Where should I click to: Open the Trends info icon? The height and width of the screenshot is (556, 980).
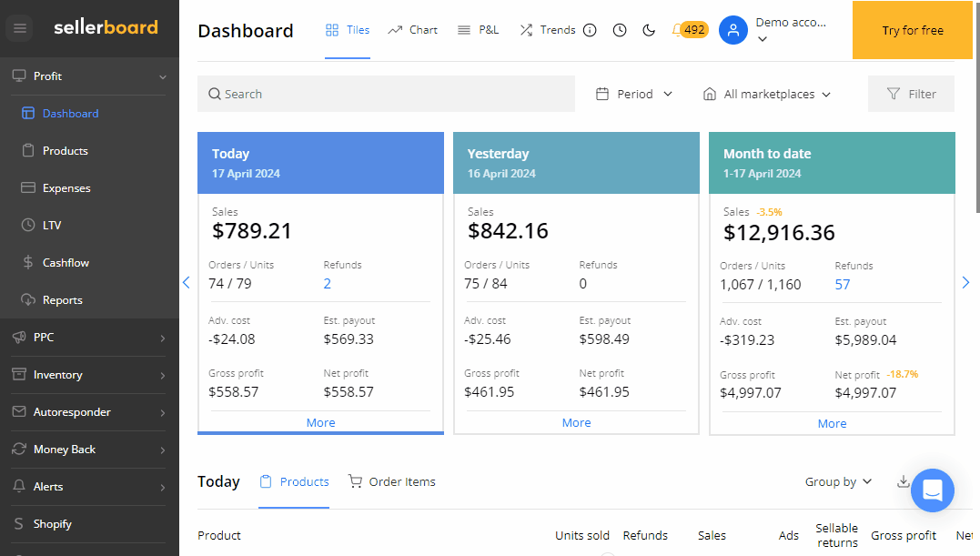click(590, 30)
